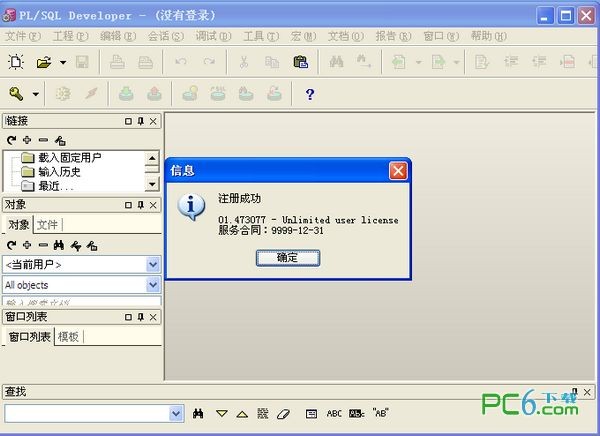Screen dimensions: 600x436
Task: Close the 链接 panel
Action: 153,121
